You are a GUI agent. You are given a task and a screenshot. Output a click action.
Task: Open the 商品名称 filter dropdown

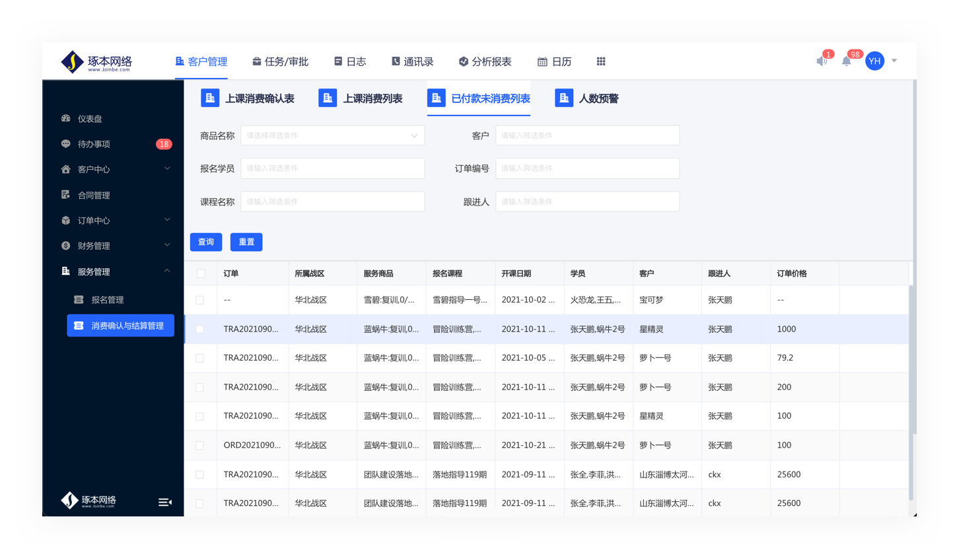(x=332, y=135)
